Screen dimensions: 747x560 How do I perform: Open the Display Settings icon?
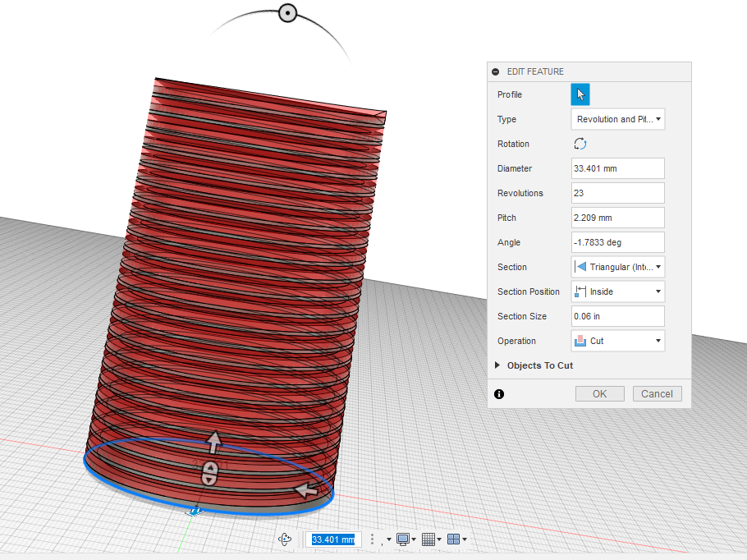(x=403, y=539)
